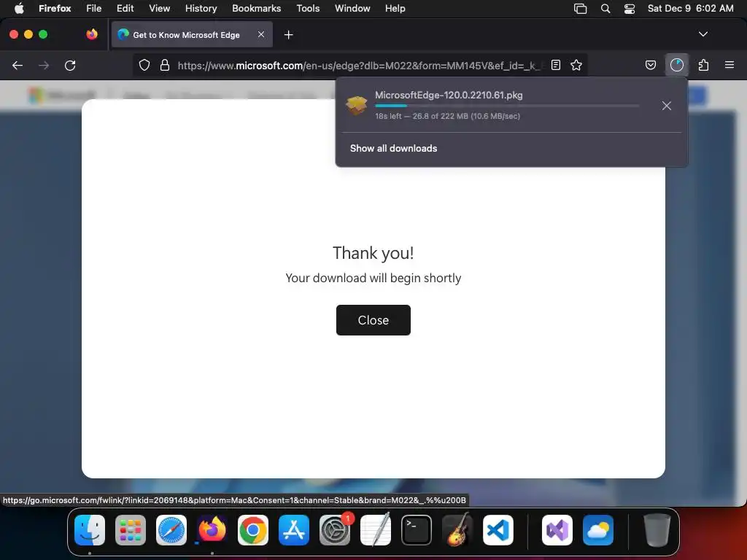Launch Google Chrome from the dock

(x=253, y=530)
